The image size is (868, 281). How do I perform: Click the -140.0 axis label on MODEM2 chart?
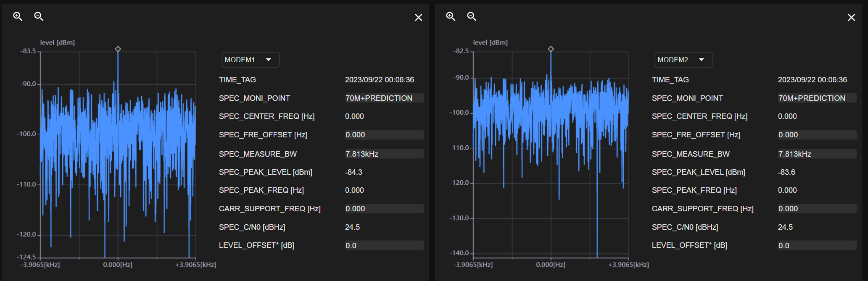(459, 253)
